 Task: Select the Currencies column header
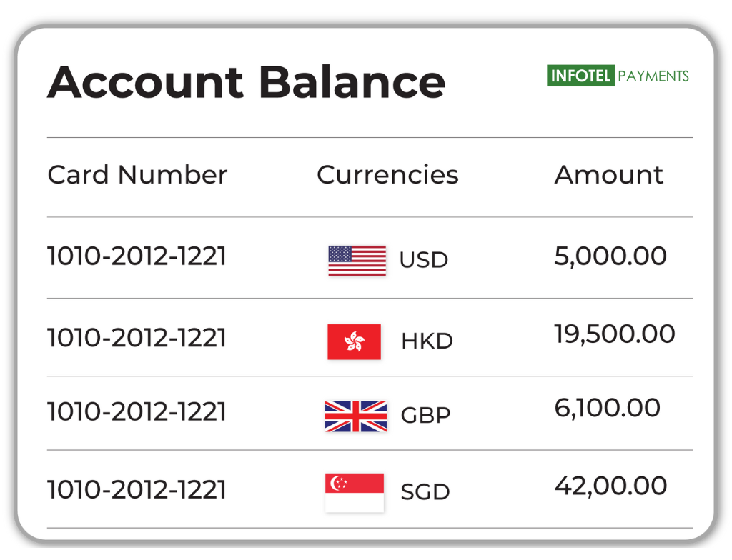(x=387, y=175)
